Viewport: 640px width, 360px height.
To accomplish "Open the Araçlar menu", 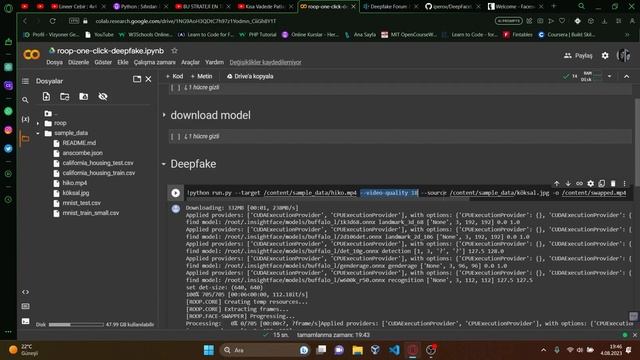I will [190, 62].
